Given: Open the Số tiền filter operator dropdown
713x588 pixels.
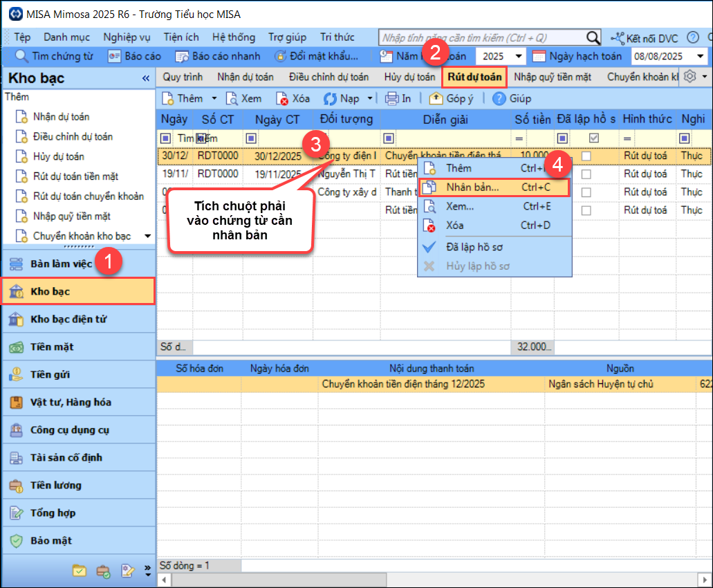Looking at the screenshot, I should pos(519,138).
